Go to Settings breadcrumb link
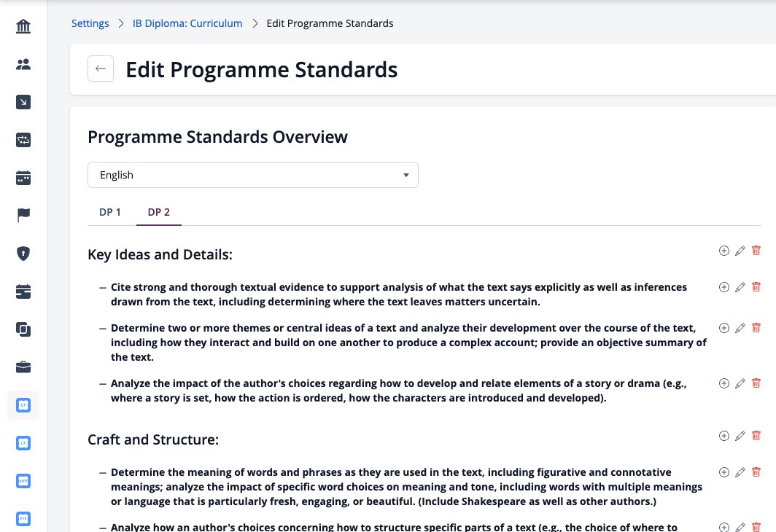This screenshot has height=532, width=776. click(x=90, y=23)
